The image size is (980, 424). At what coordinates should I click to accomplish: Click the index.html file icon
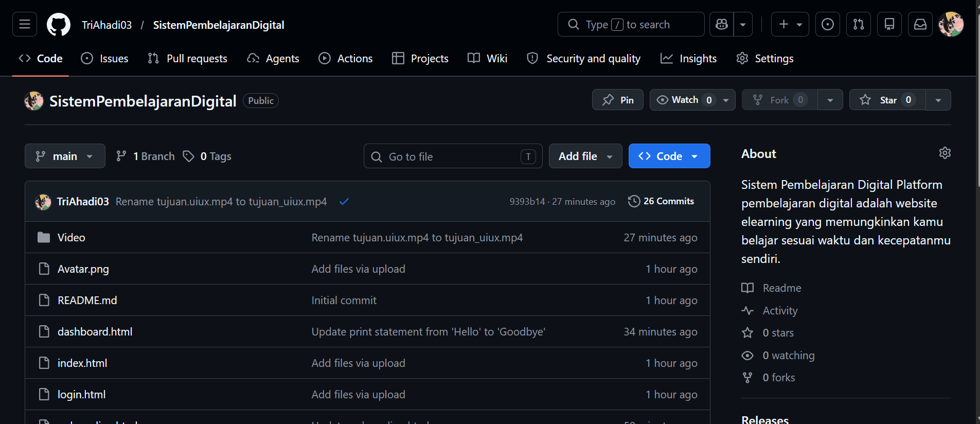pyautogui.click(x=44, y=363)
